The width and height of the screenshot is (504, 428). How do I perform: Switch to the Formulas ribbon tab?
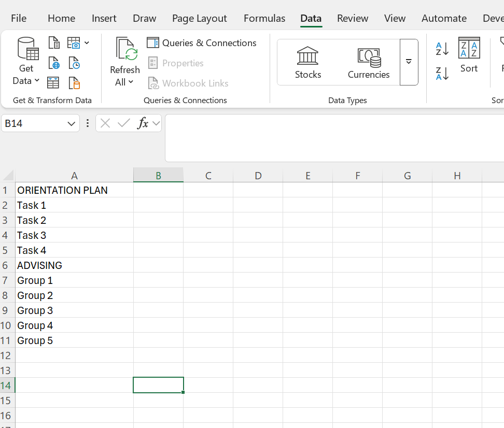264,18
